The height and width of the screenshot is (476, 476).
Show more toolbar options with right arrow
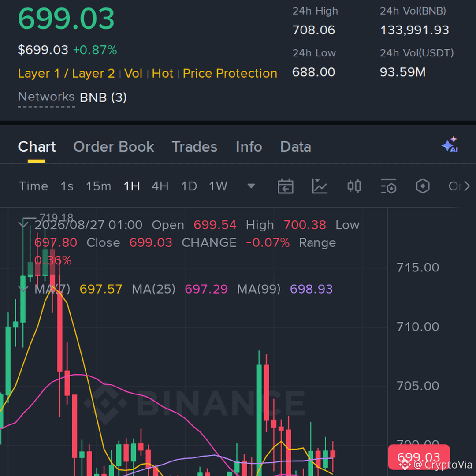[x=467, y=186]
